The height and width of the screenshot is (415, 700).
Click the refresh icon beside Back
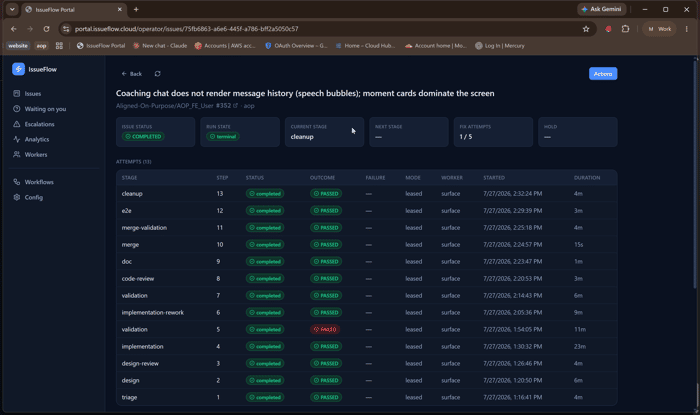(158, 74)
